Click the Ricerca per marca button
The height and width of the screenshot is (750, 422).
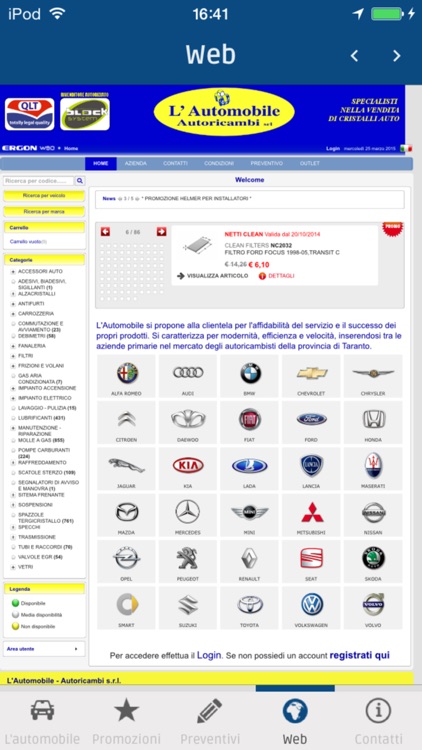(x=44, y=211)
